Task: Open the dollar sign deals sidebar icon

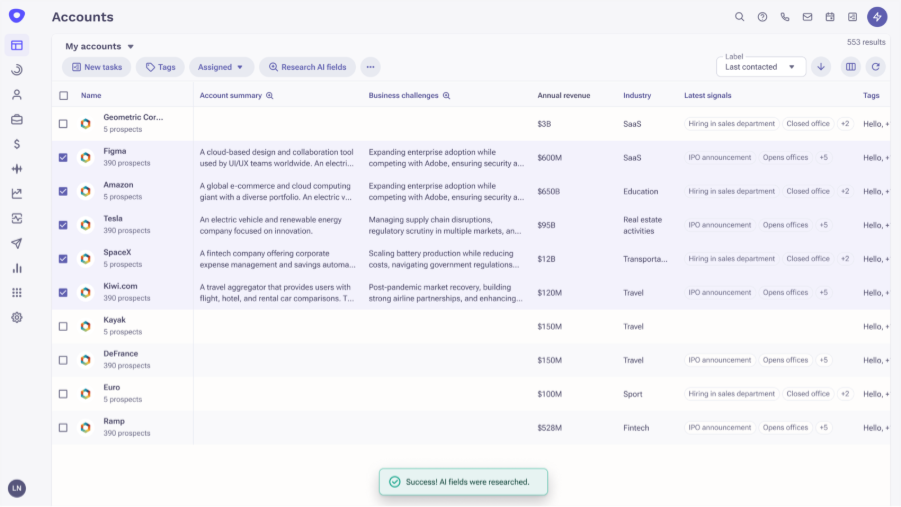Action: (17, 144)
